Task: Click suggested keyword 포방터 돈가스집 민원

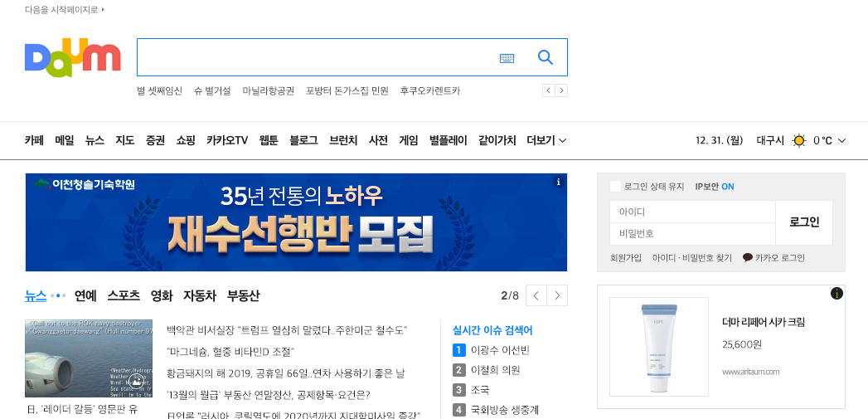Action: 347,91
